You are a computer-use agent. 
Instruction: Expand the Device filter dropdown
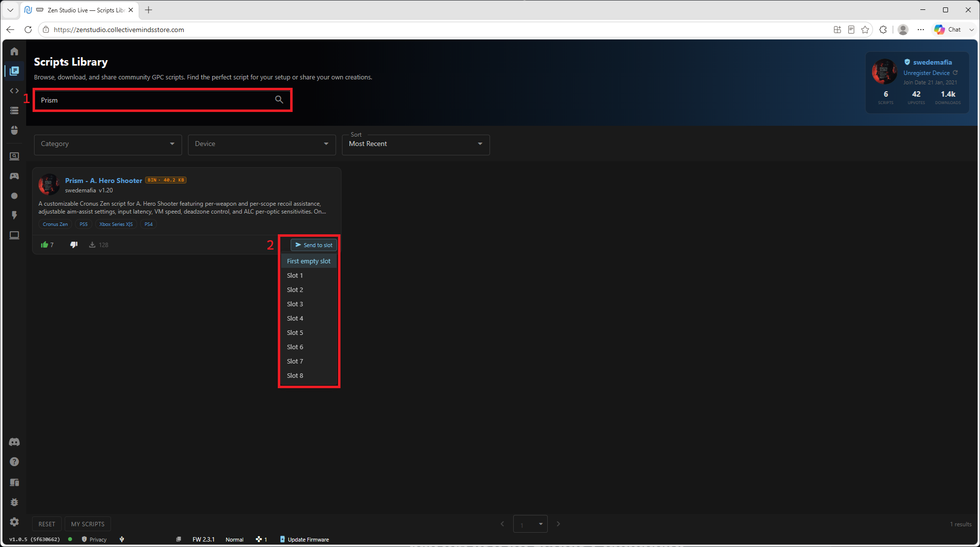pos(262,144)
